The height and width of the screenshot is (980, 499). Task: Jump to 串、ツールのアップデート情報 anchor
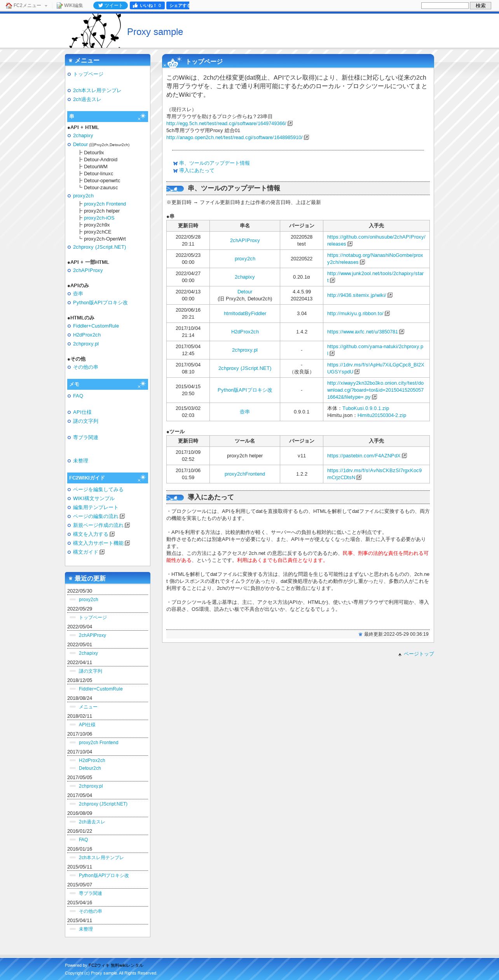pyautogui.click(x=214, y=163)
